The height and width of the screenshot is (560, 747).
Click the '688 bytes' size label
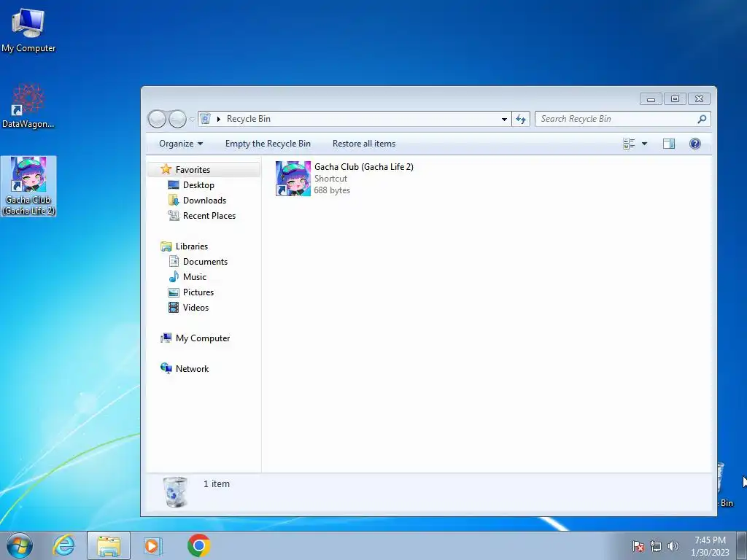pyautogui.click(x=332, y=190)
